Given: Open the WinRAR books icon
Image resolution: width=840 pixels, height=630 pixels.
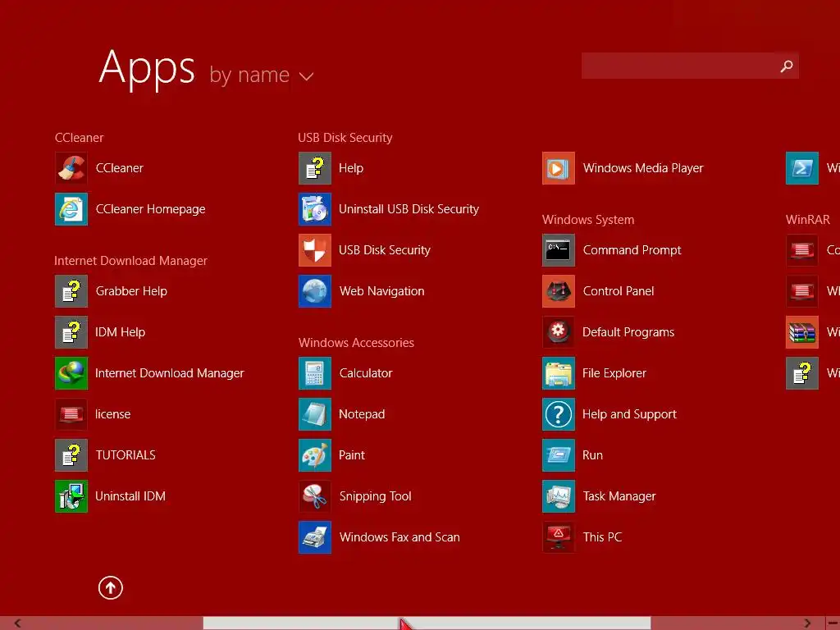Looking at the screenshot, I should click(802, 333).
